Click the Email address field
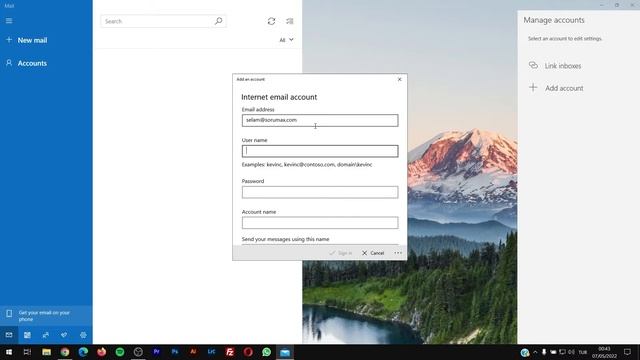640x360 pixels. 320,120
